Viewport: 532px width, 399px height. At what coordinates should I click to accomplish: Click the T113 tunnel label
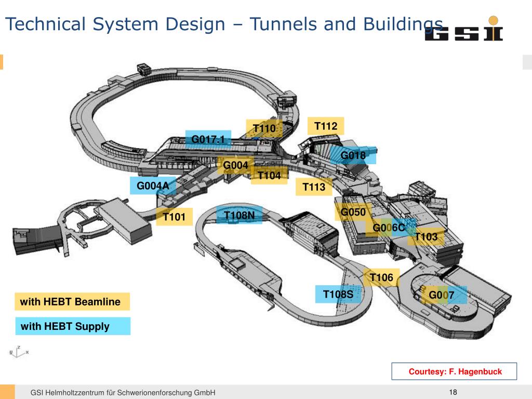[x=314, y=187]
